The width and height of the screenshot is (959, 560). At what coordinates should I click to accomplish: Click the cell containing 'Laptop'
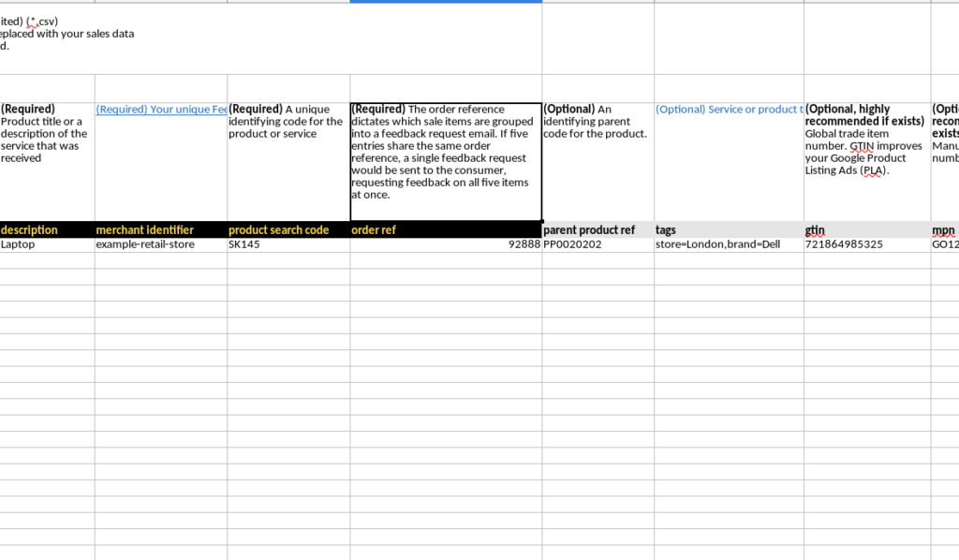(47, 245)
